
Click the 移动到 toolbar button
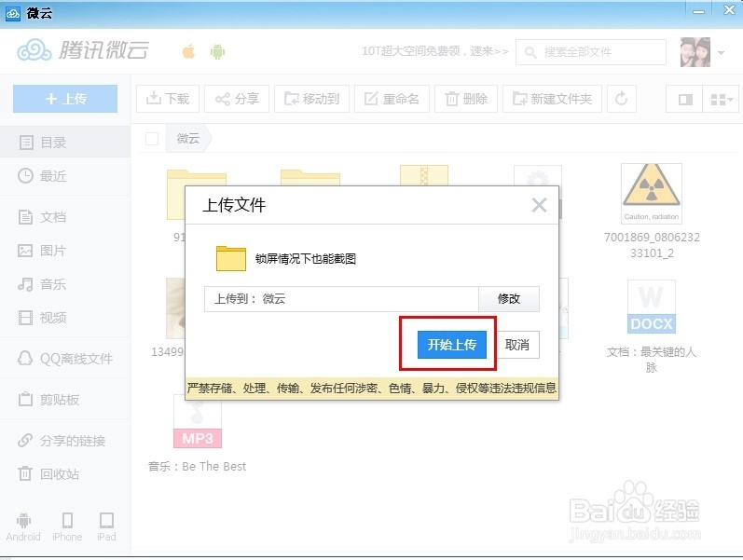pyautogui.click(x=311, y=99)
